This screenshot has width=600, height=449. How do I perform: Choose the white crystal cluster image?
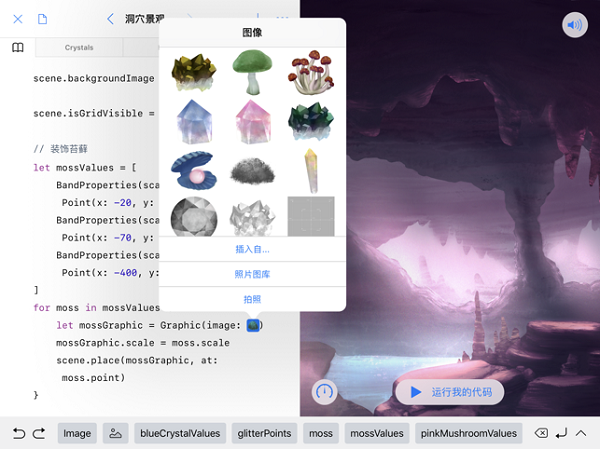tap(253, 217)
